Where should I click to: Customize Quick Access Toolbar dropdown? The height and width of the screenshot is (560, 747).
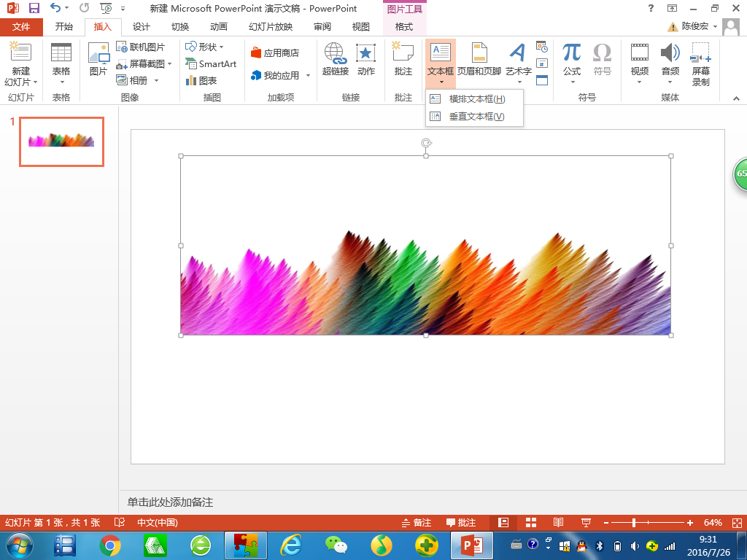(x=123, y=9)
